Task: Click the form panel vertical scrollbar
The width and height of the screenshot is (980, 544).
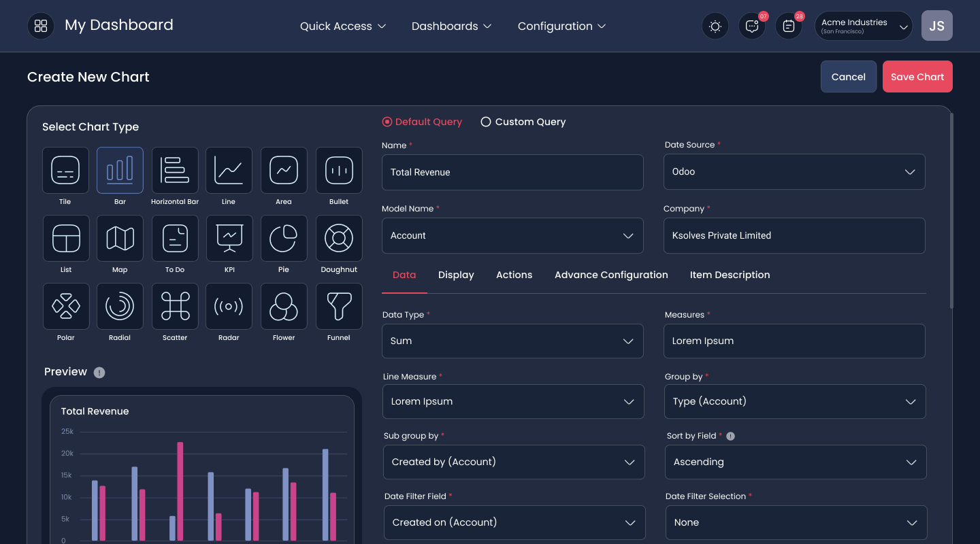Action: pyautogui.click(x=951, y=211)
